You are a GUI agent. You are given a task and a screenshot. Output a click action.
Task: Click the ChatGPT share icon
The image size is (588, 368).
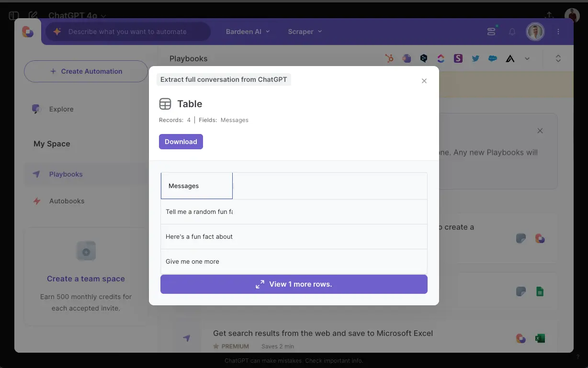549,15
